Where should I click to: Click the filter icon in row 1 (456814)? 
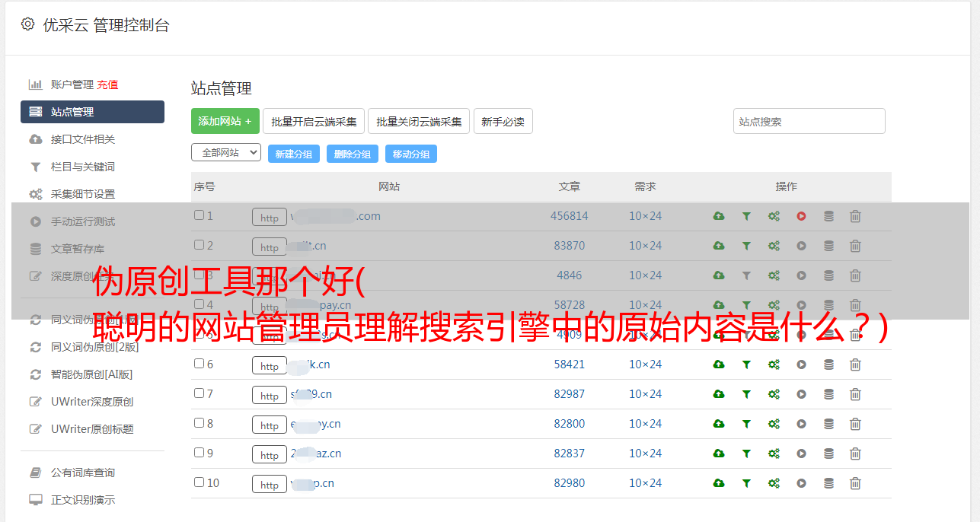(746, 216)
